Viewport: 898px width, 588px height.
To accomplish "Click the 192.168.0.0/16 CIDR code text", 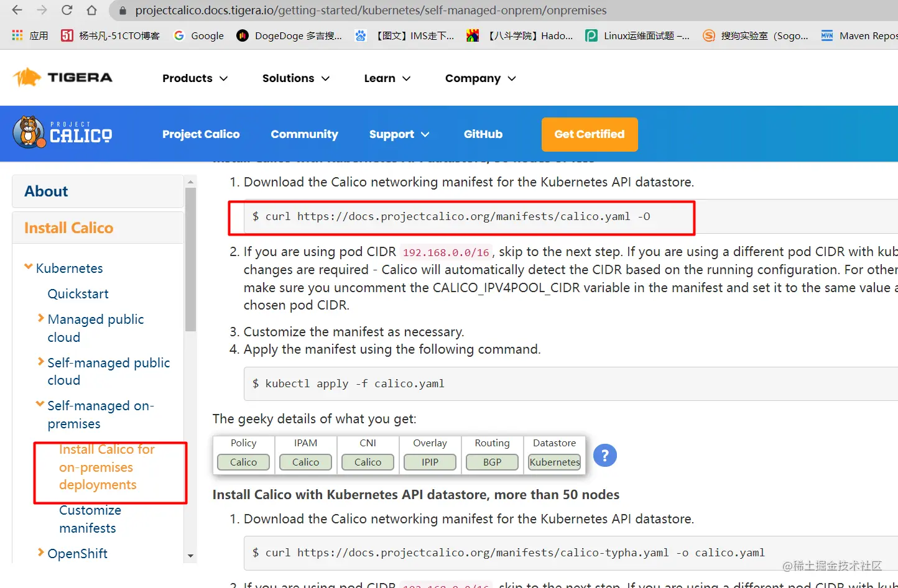I will (446, 252).
